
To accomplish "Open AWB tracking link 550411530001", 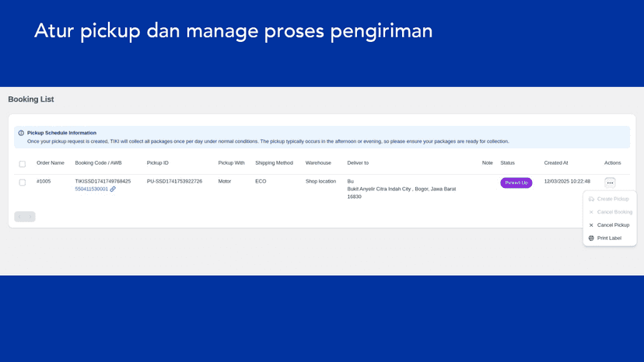I will click(91, 190).
